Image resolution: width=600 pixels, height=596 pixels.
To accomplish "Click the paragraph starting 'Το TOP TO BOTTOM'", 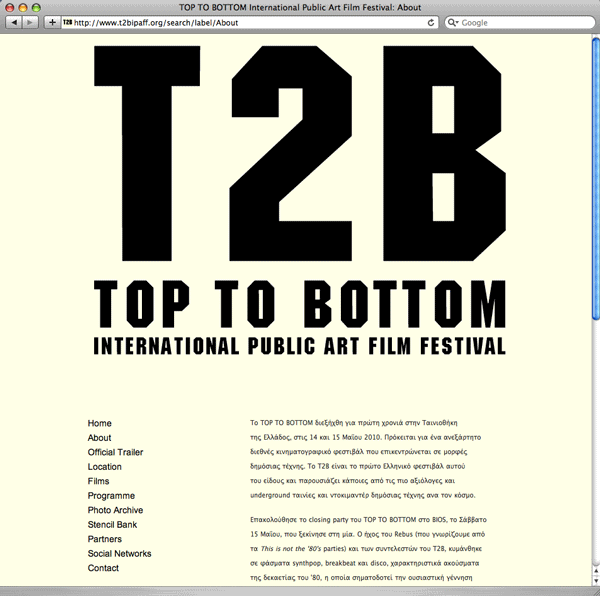I will pos(365,459).
